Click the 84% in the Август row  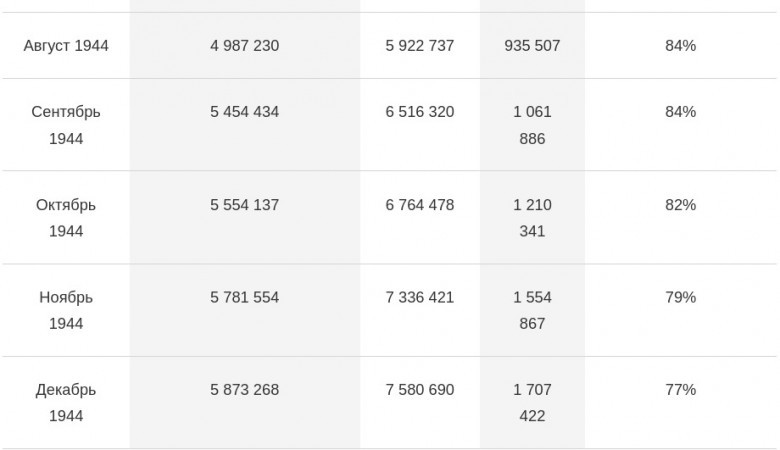point(680,46)
